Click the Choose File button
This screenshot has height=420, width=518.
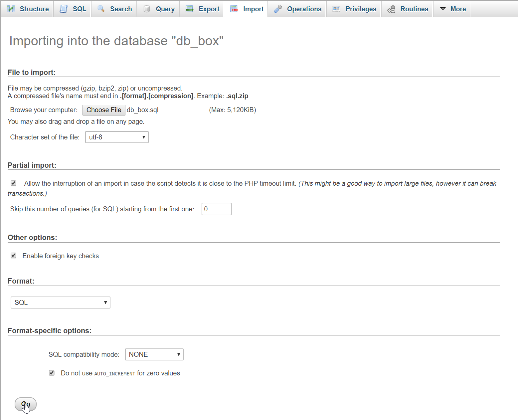(104, 110)
